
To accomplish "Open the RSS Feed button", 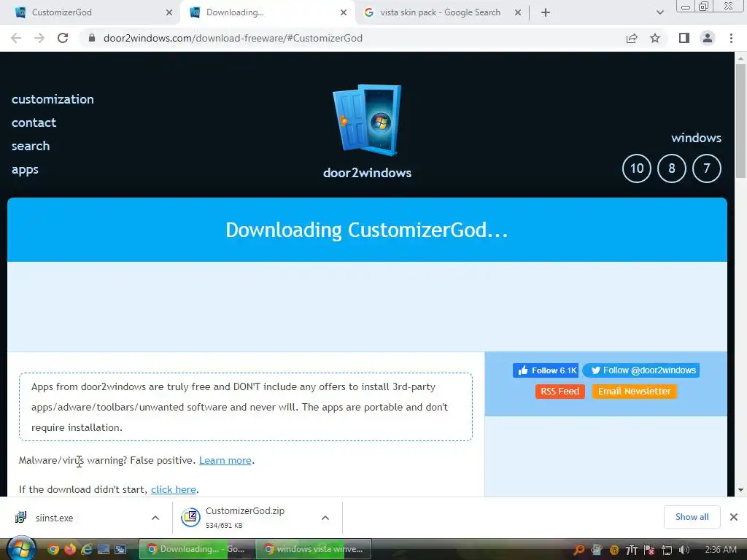I will click(x=560, y=392).
